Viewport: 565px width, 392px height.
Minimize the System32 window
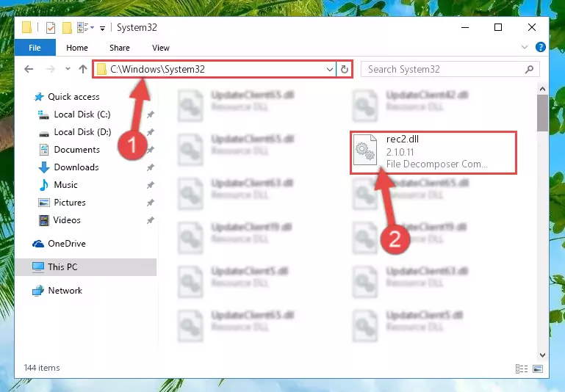[x=465, y=27]
